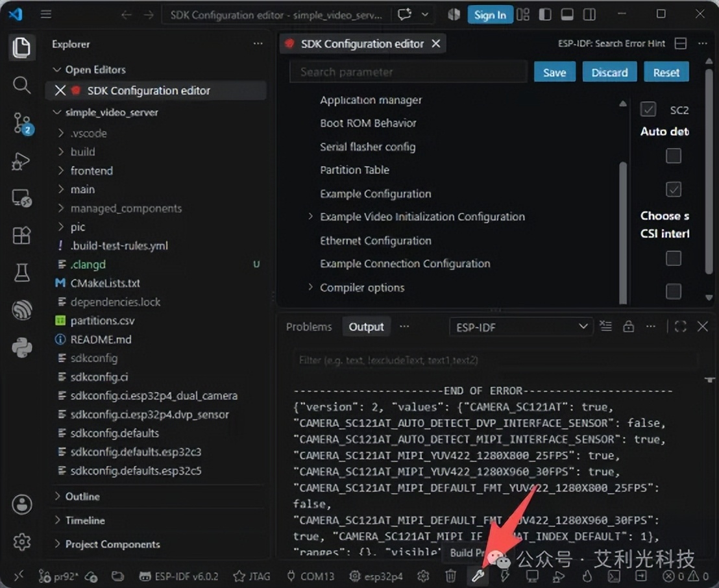Click the Reset button
This screenshot has height=588, width=719.
click(666, 72)
